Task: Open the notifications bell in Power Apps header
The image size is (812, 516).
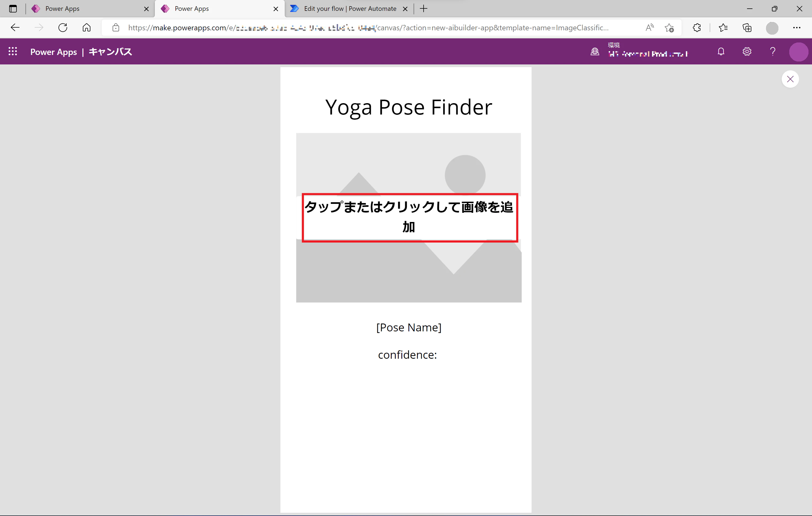Action: pyautogui.click(x=721, y=51)
